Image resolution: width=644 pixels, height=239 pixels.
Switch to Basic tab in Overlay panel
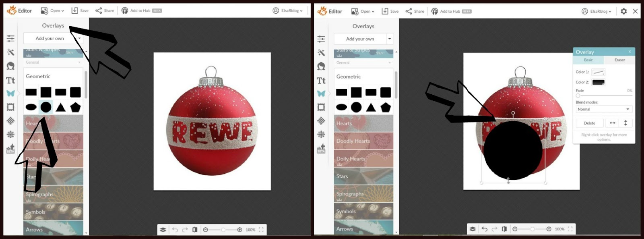pyautogui.click(x=588, y=60)
